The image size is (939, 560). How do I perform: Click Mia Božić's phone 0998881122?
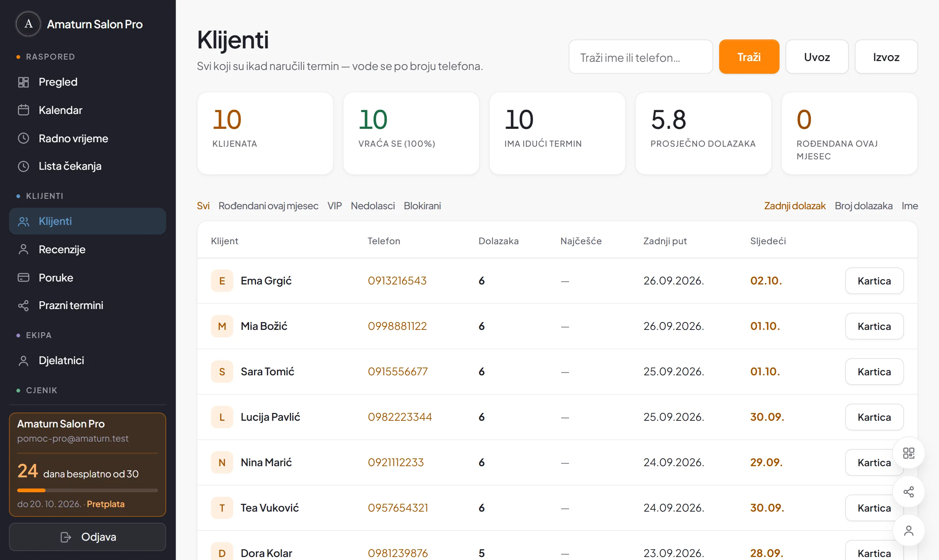(397, 326)
